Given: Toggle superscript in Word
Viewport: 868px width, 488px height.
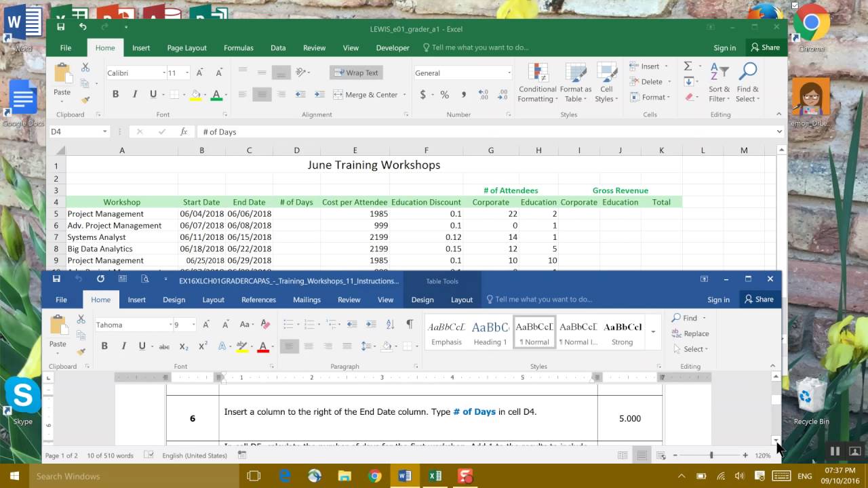Looking at the screenshot, I should (203, 346).
